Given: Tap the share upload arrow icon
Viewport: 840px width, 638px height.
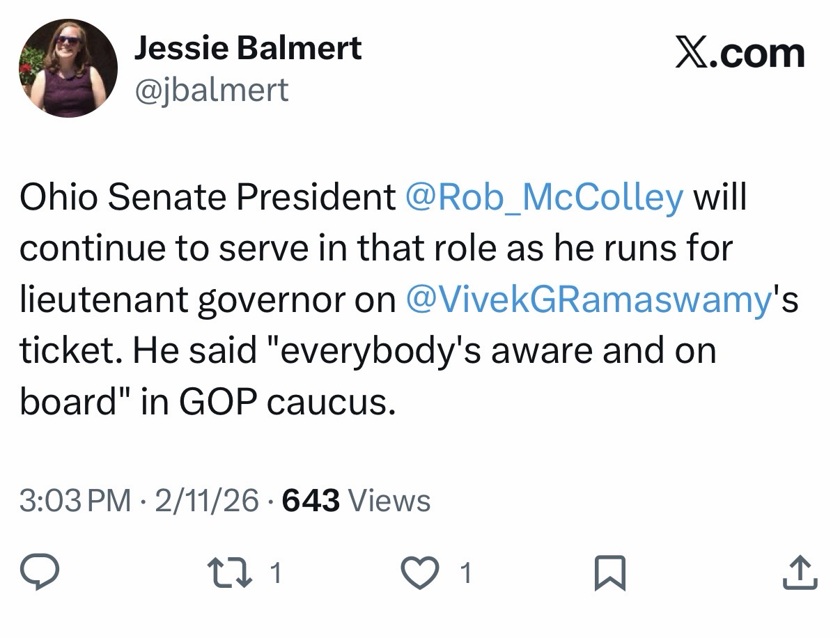Looking at the screenshot, I should click(x=802, y=573).
